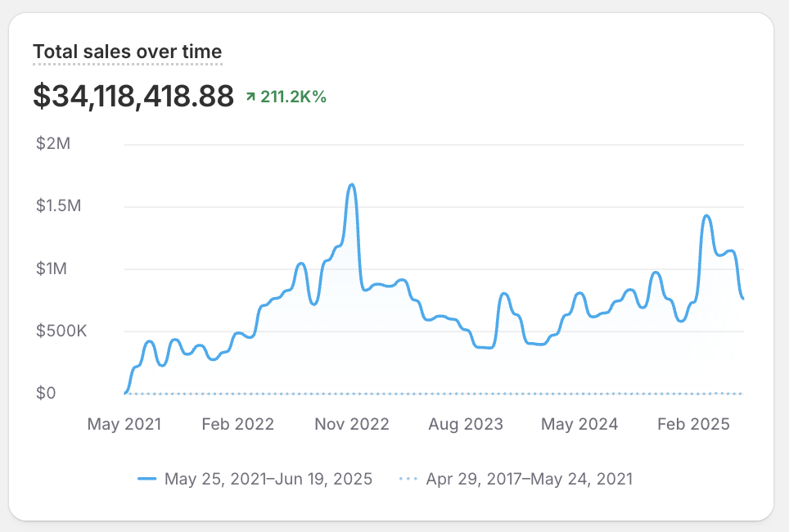Click the $1M y-axis label

[x=53, y=269]
